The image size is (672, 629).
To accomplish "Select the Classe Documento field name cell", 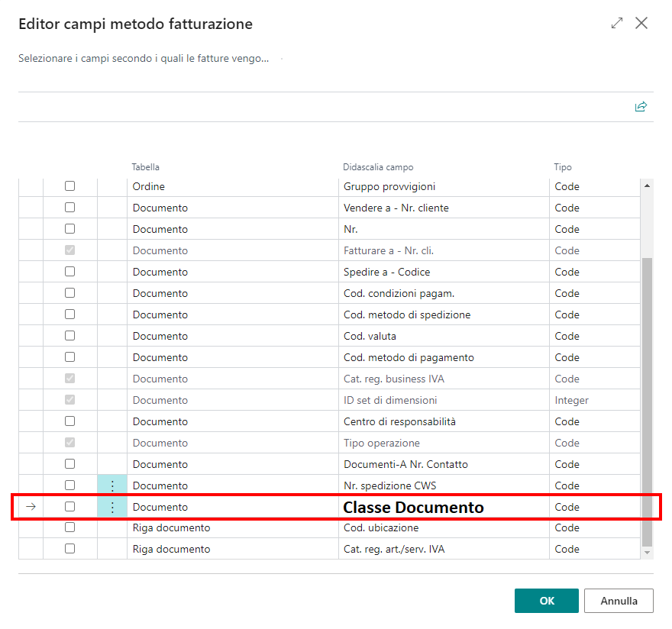I will 413,506.
